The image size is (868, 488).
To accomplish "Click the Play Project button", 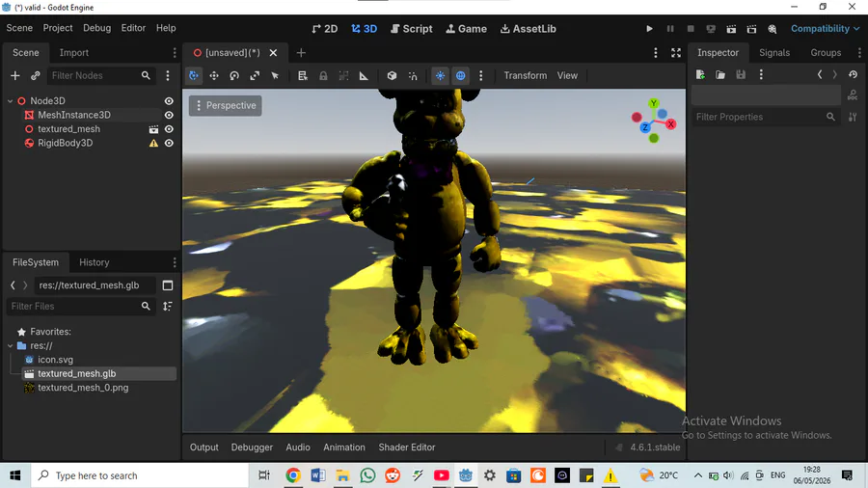I will [649, 29].
